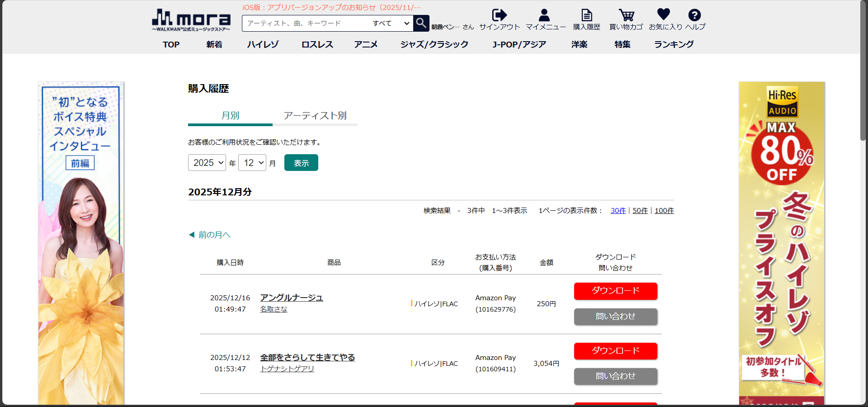Set results per page to 100件
This screenshot has height=407, width=868.
pos(664,211)
